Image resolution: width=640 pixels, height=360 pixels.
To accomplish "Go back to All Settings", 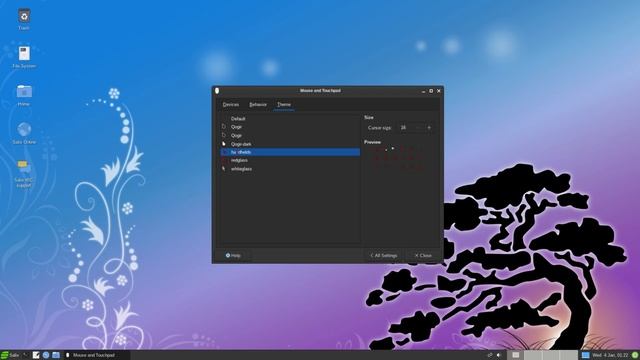I will click(384, 256).
